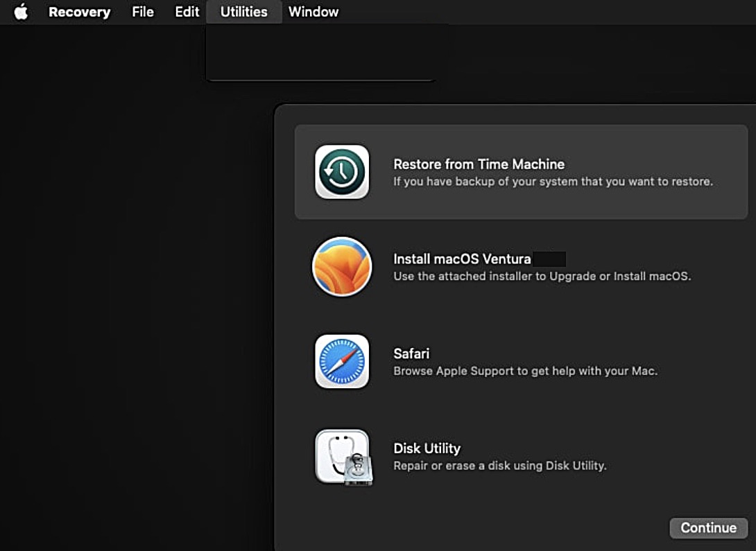Open the File menu
Screen dimensions: 756x551
(143, 12)
